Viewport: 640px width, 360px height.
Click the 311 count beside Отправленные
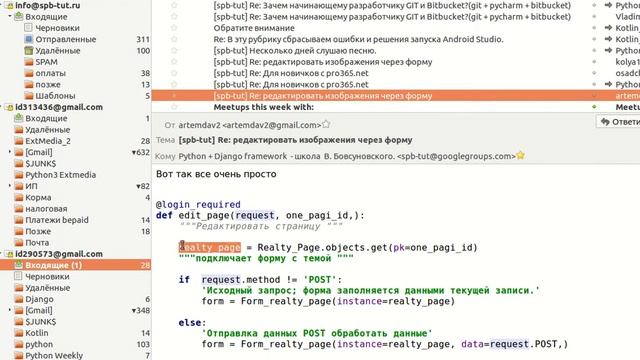(143, 39)
